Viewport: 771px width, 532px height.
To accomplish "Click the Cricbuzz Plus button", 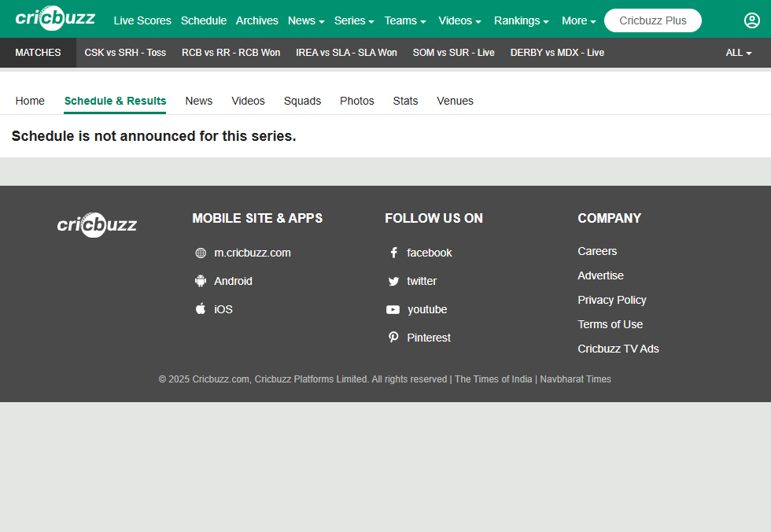I will tap(652, 20).
